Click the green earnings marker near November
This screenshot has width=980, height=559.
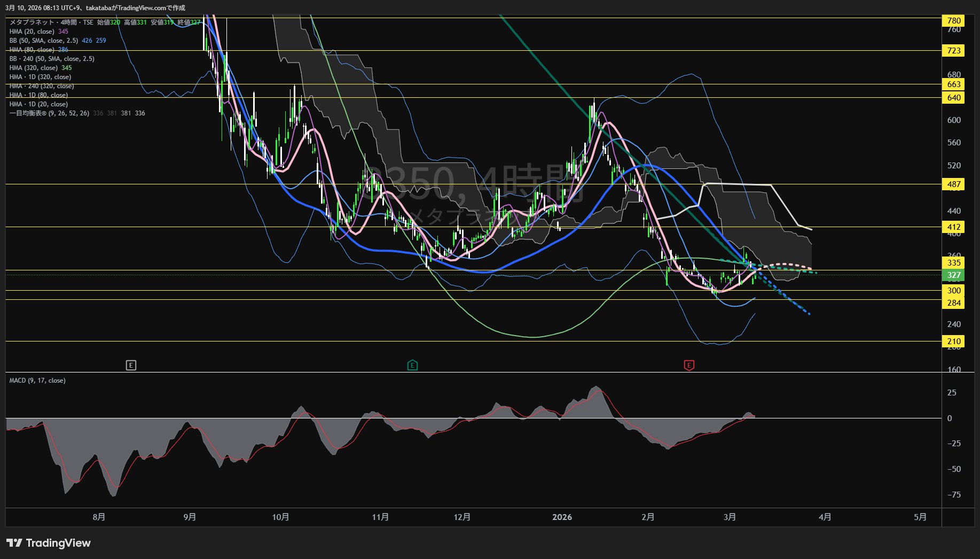point(412,366)
